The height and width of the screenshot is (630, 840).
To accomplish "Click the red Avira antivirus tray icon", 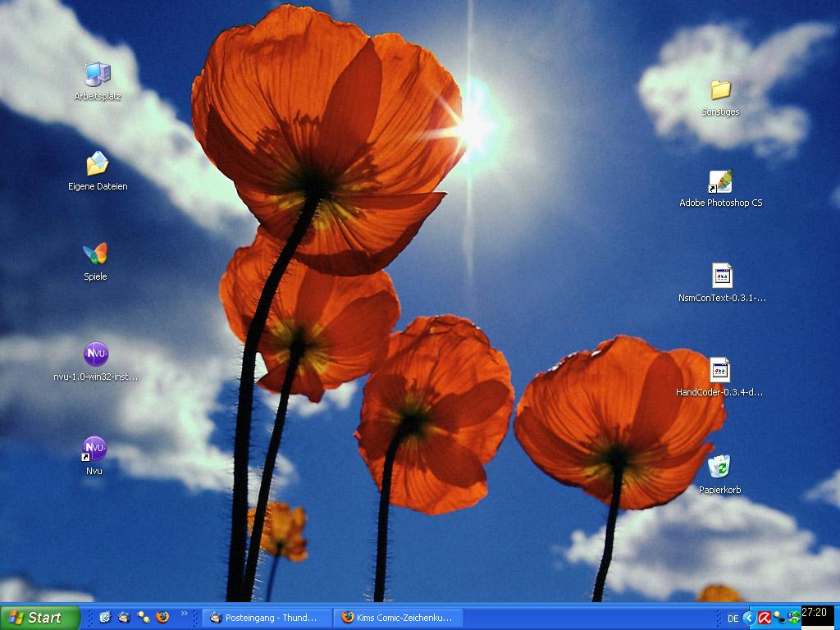I will [x=764, y=618].
